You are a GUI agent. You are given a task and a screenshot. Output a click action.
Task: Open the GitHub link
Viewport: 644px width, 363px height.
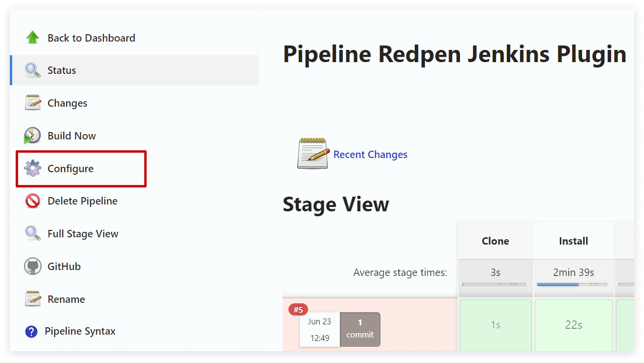point(64,266)
